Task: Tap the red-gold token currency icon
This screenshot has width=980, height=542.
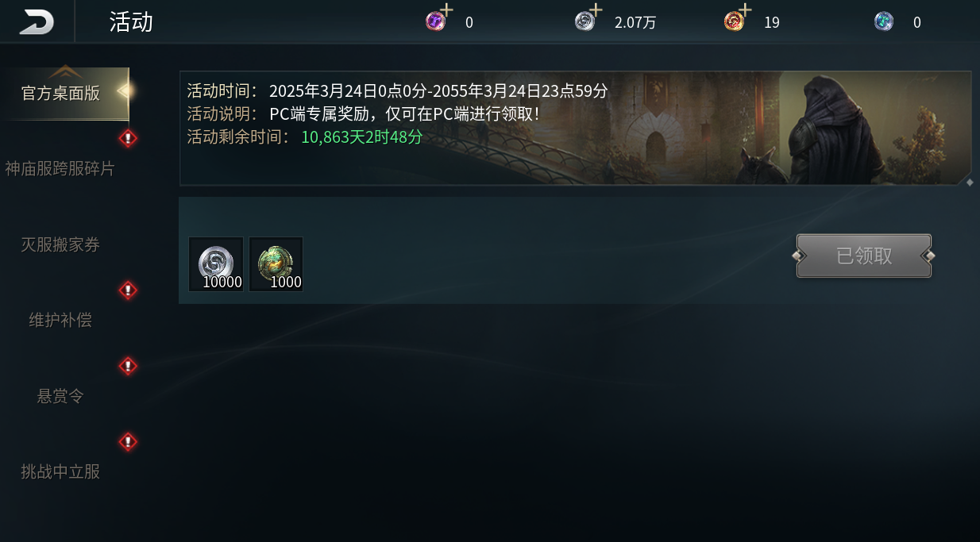Action: 734,21
